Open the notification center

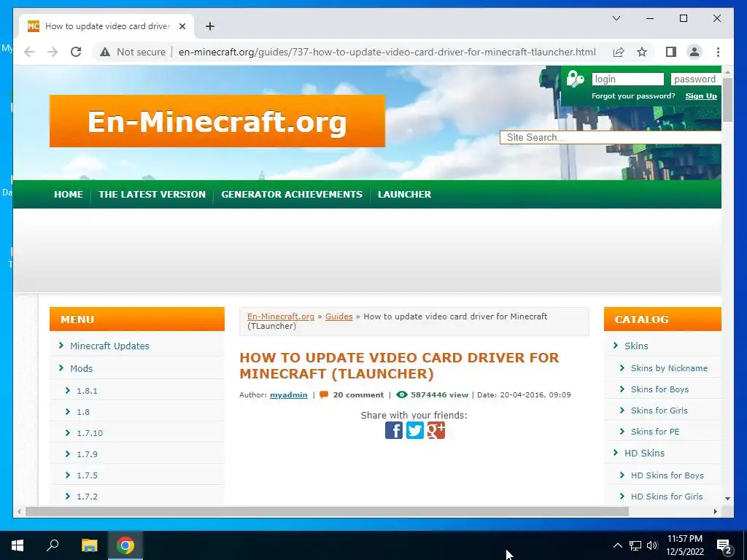[x=724, y=545]
